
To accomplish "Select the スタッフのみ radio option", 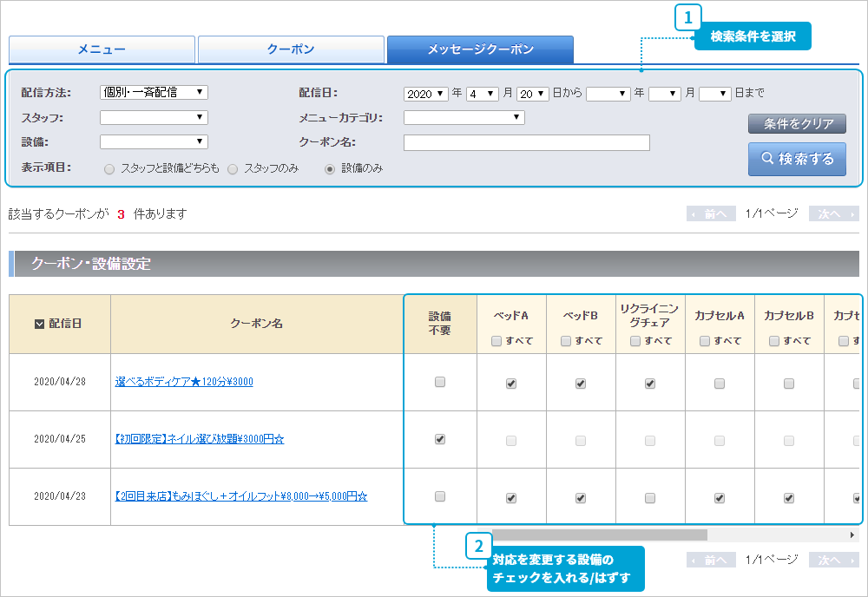I will click(233, 169).
